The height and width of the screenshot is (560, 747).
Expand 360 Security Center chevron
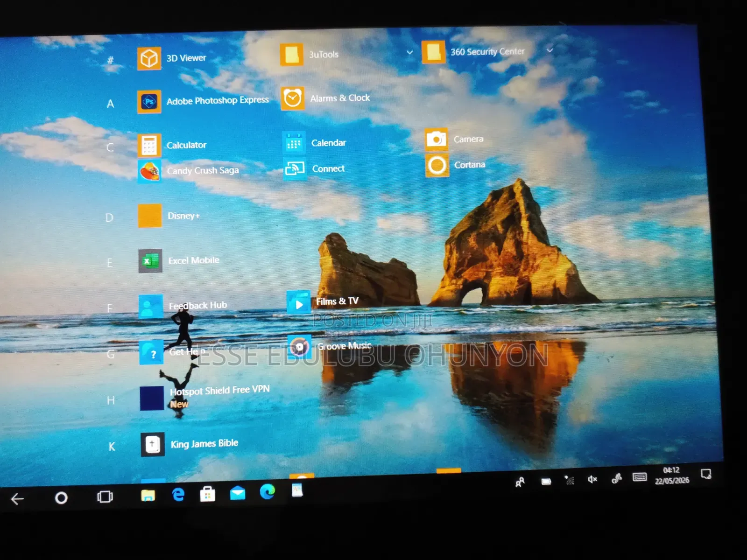pyautogui.click(x=550, y=50)
